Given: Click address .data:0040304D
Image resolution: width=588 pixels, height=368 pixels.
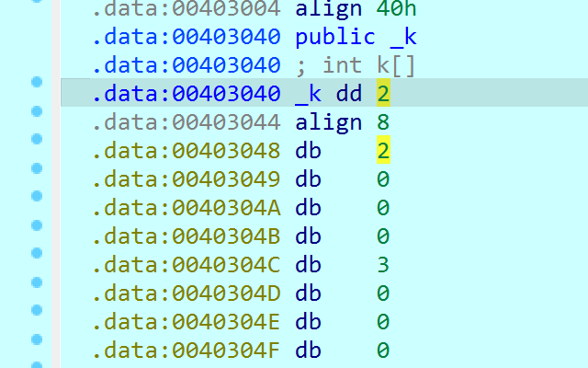Looking at the screenshot, I should coord(187,293).
